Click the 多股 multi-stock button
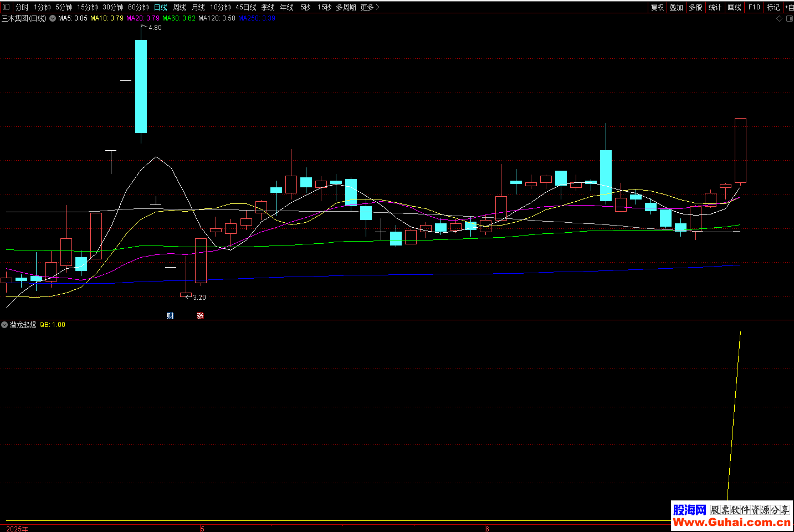 (x=696, y=7)
